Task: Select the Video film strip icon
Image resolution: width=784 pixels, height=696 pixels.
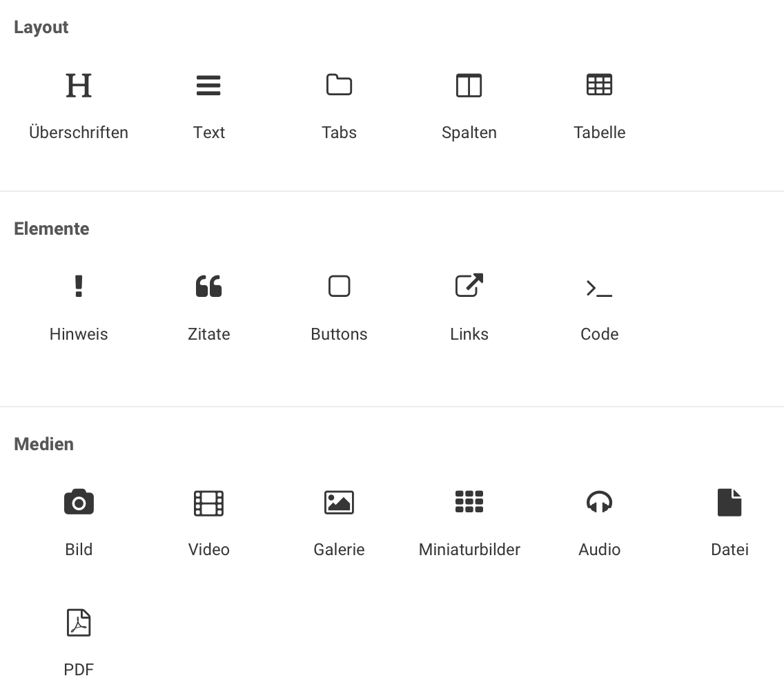Action: 208,503
